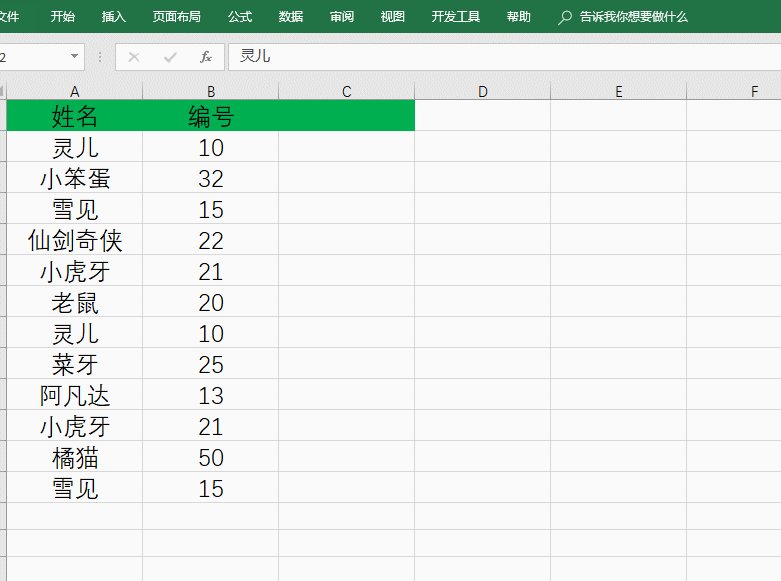Select the 编号 header cell
781x581 pixels.
click(x=211, y=116)
